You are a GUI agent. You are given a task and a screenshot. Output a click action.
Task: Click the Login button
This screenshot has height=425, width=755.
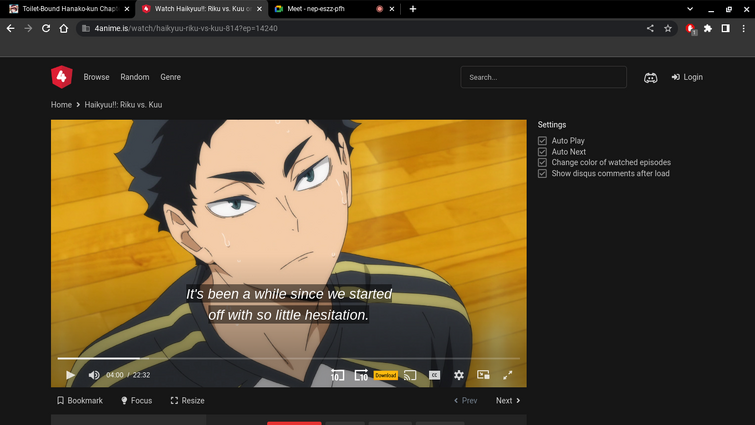687,77
